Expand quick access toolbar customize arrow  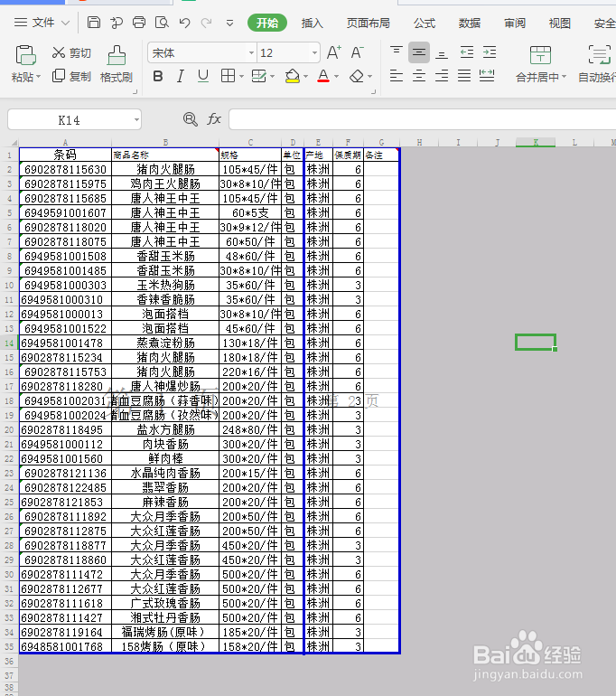(229, 24)
